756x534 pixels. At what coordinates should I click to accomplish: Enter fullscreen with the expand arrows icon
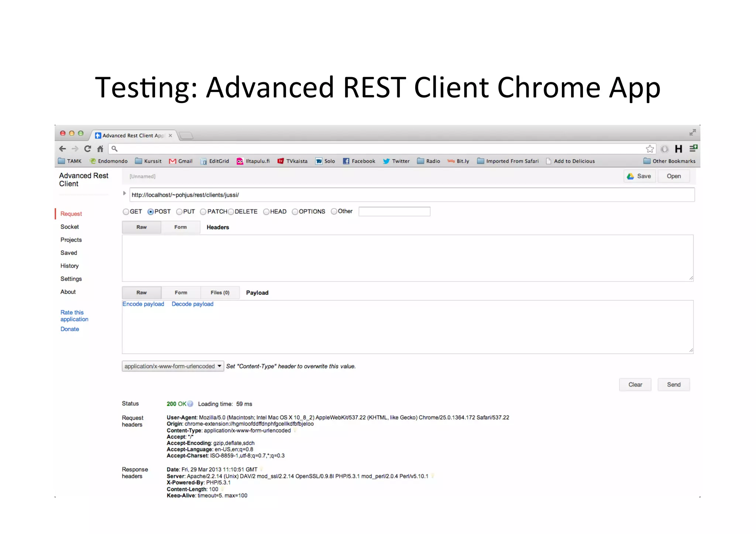click(693, 132)
